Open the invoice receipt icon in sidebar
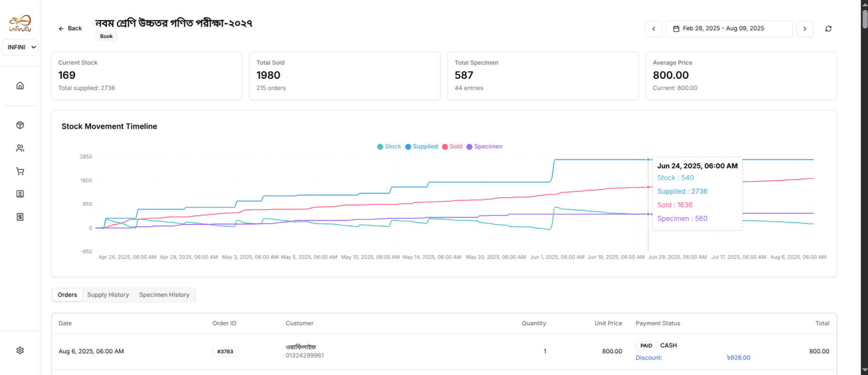868x375 pixels. 20,217
